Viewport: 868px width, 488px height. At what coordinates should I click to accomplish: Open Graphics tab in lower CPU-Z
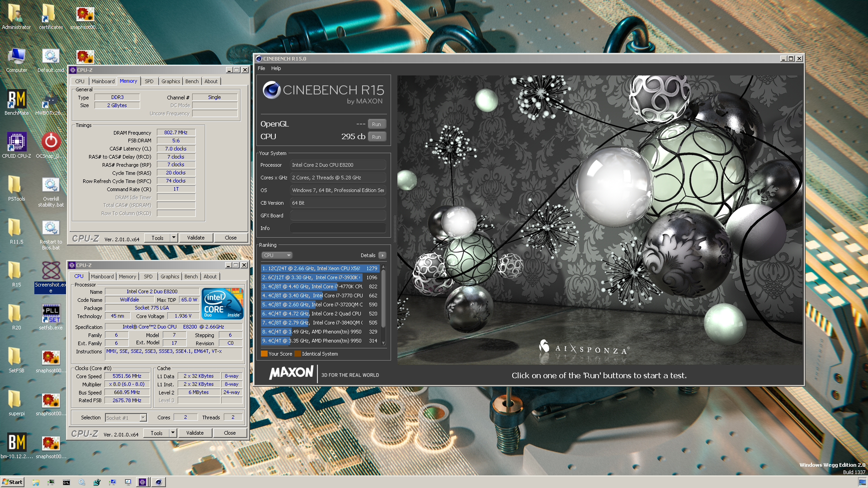(170, 277)
